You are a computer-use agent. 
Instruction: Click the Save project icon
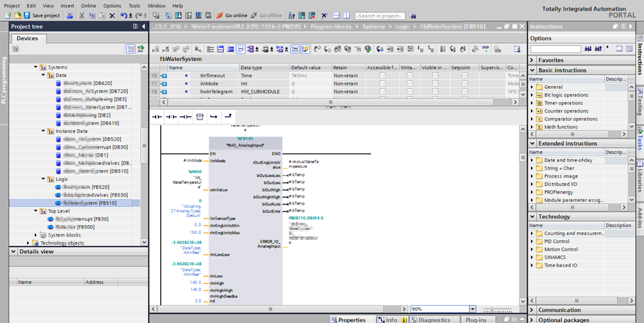tap(27, 15)
